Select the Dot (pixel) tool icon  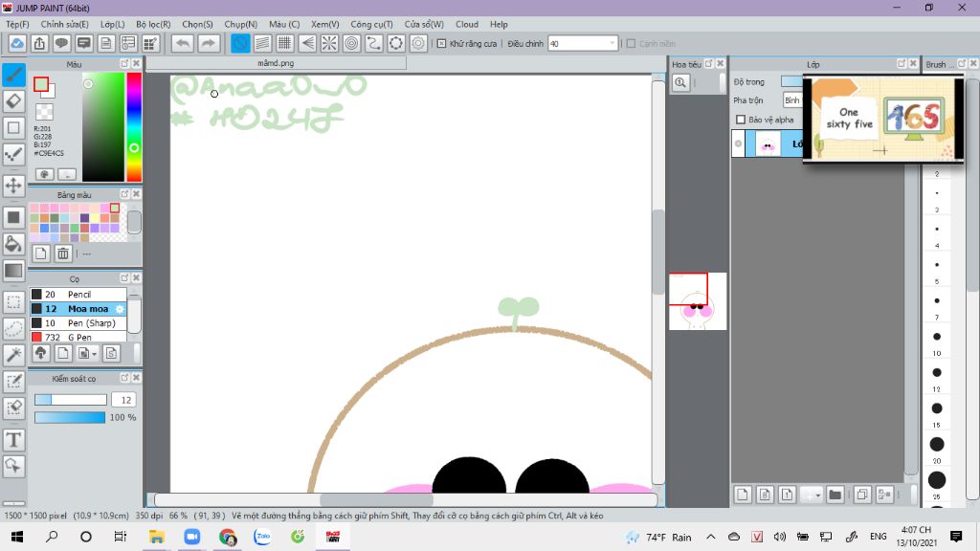pyautogui.click(x=13, y=154)
